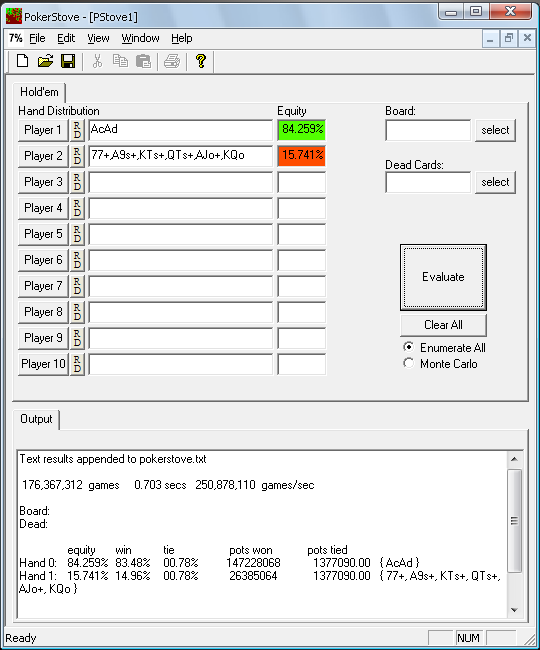Click the Clear All button

443,325
